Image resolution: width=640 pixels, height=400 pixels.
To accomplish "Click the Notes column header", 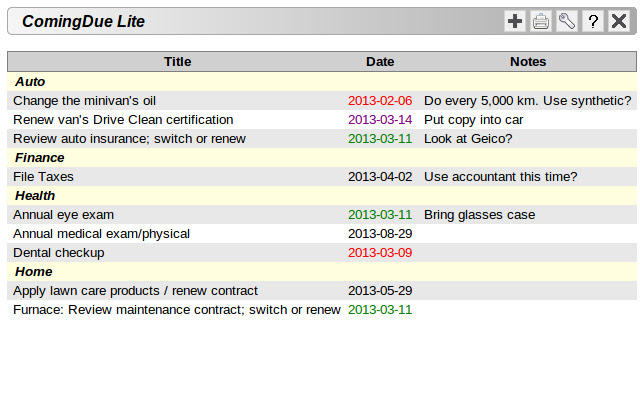I will 528,61.
